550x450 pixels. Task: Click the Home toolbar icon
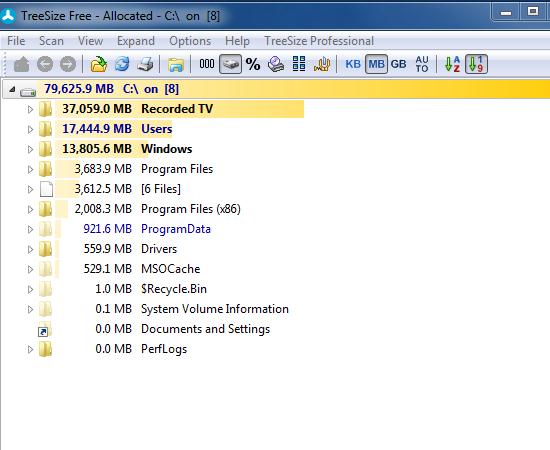(x=21, y=65)
